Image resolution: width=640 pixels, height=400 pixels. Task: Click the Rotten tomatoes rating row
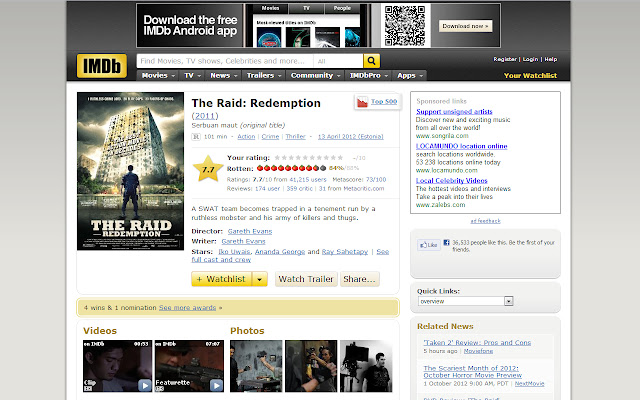(291, 168)
